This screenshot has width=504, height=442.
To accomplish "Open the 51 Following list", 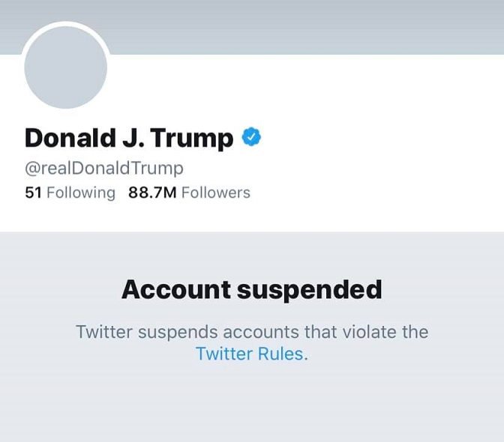I will (x=70, y=193).
